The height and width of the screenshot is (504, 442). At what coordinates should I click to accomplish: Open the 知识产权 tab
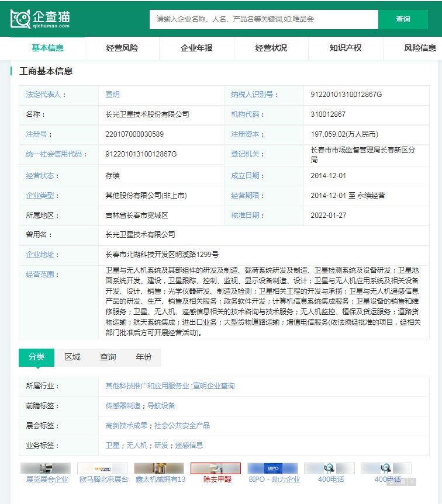346,48
